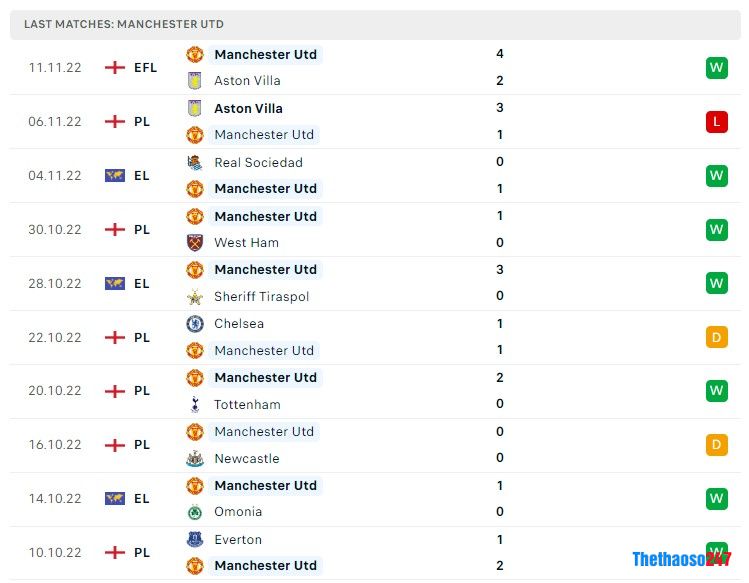Screen dimensions: 749x583
Task: Click the Sheriff Tiraspol club crest
Action: point(195,297)
